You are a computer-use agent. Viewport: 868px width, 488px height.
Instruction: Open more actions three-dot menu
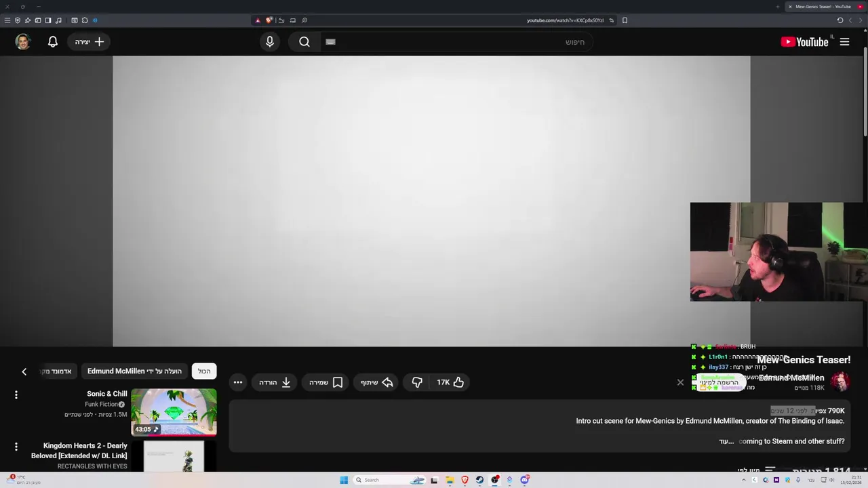(238, 382)
